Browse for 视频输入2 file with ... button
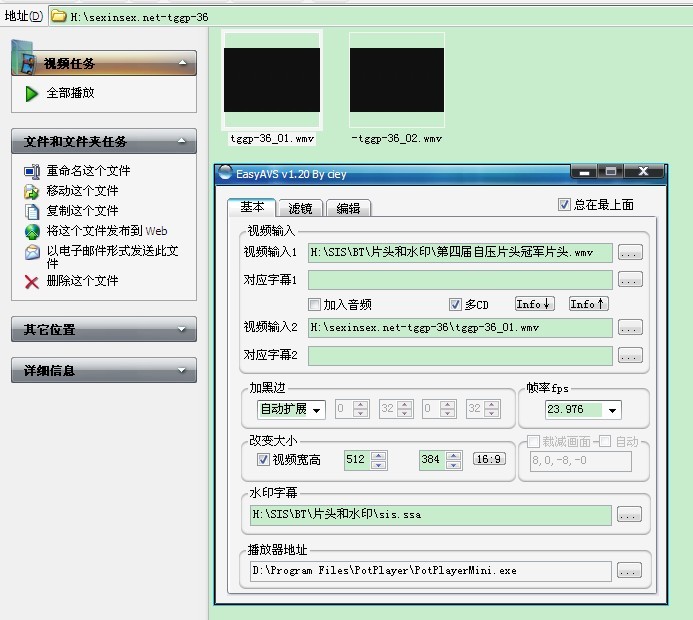 pos(630,327)
